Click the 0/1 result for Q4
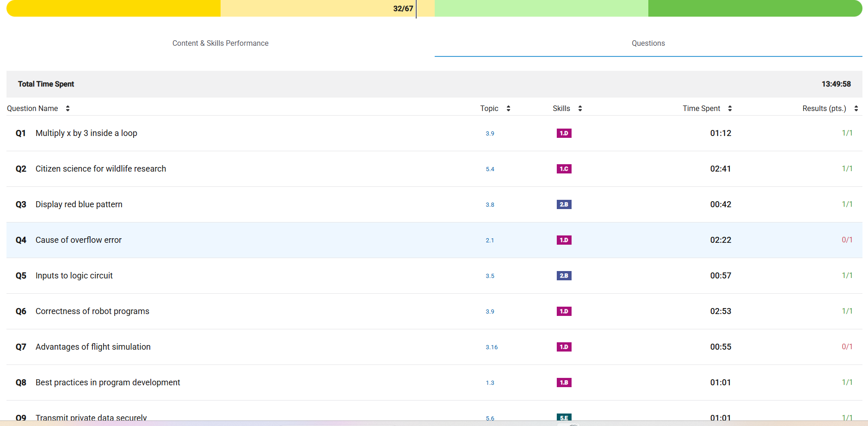 coord(847,240)
